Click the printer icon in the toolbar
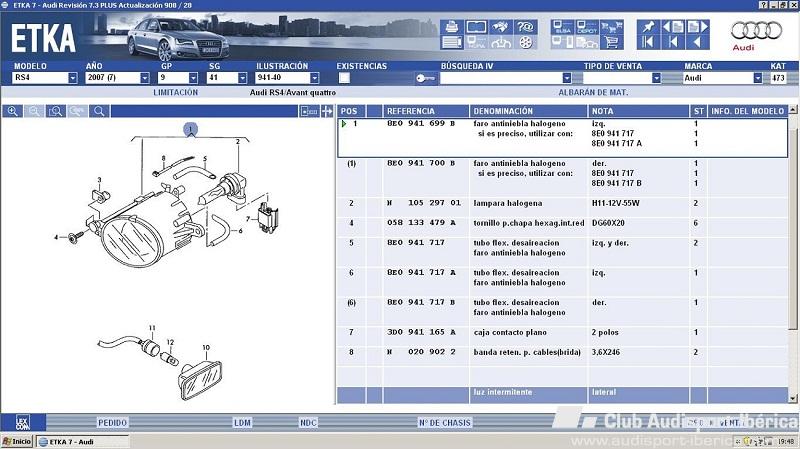Viewport: 800px width, 449px height. coord(452,27)
